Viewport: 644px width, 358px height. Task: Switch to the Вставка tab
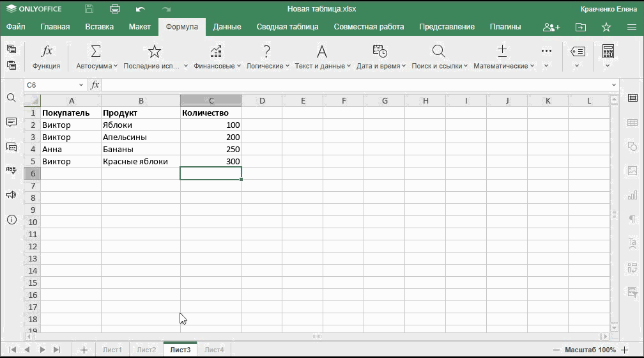[100, 27]
